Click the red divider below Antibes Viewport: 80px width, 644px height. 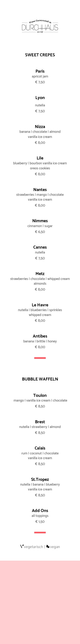(x=40, y=358)
